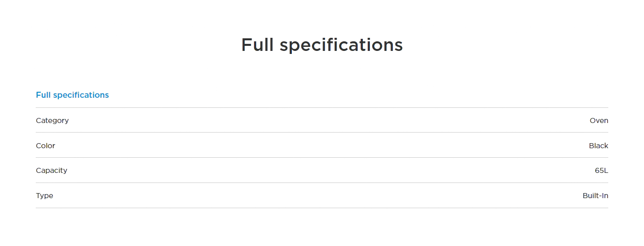Click the blue Full specifications section header
Screen dimensions: 644x246
(x=72, y=95)
